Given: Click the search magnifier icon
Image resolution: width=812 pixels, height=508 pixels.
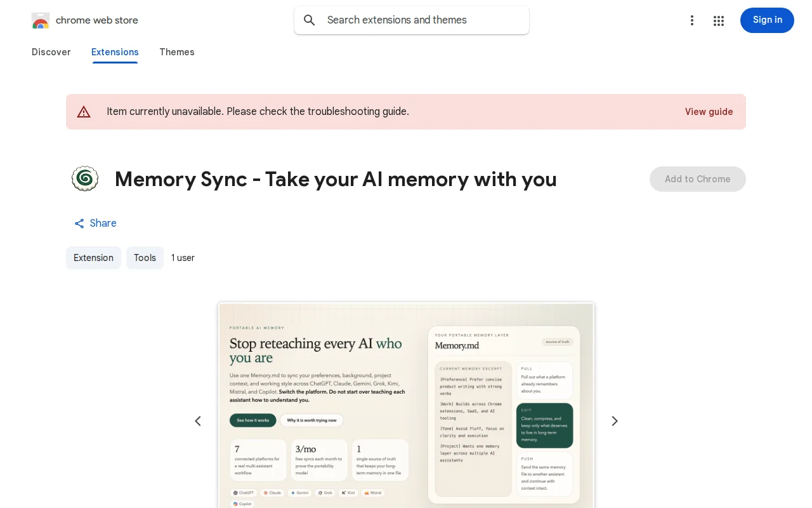Looking at the screenshot, I should pos(310,20).
